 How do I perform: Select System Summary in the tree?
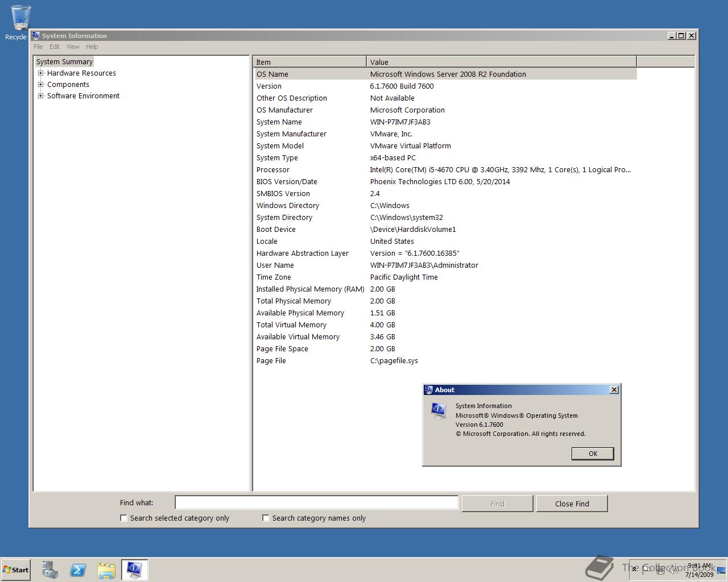(x=64, y=61)
